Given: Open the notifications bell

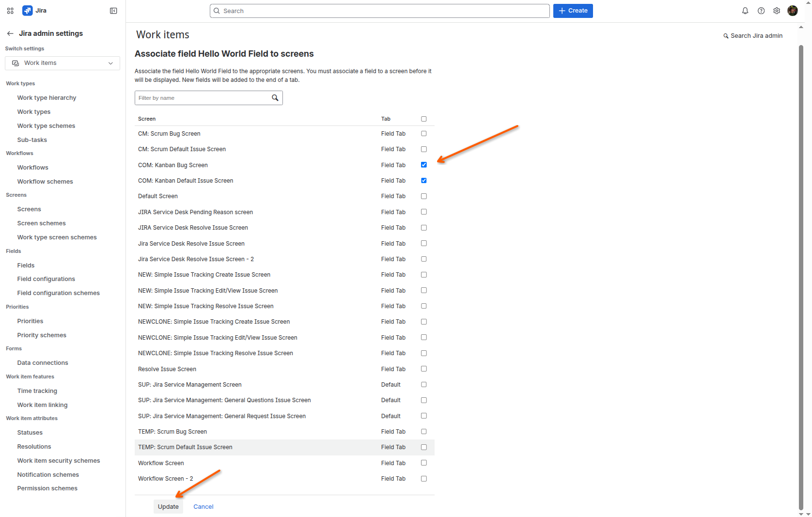Looking at the screenshot, I should [x=745, y=11].
